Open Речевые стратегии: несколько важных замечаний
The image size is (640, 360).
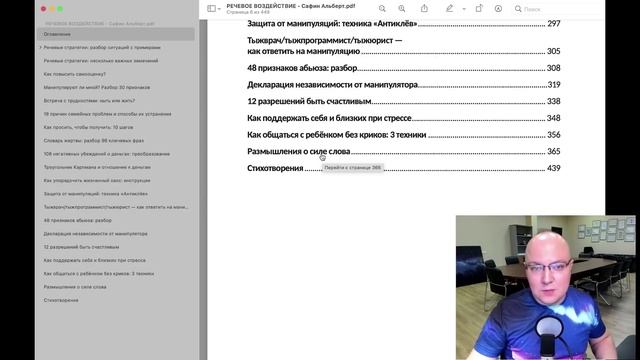pos(101,61)
